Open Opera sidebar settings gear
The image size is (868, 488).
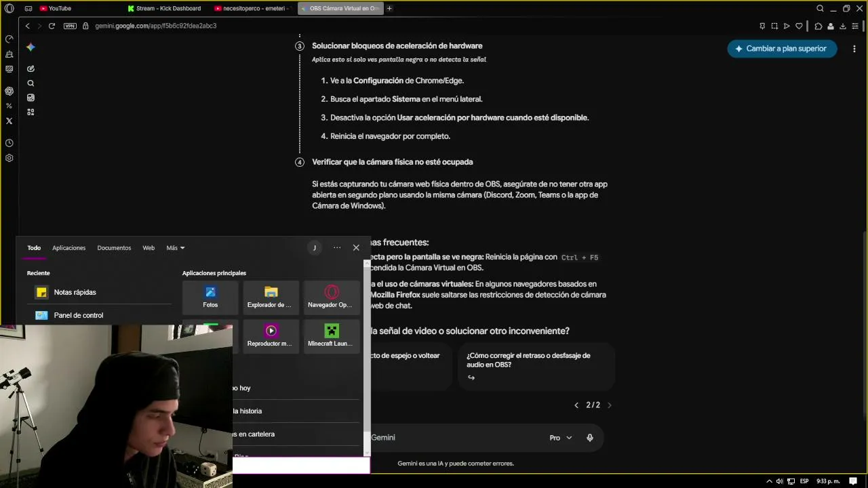[x=9, y=158]
